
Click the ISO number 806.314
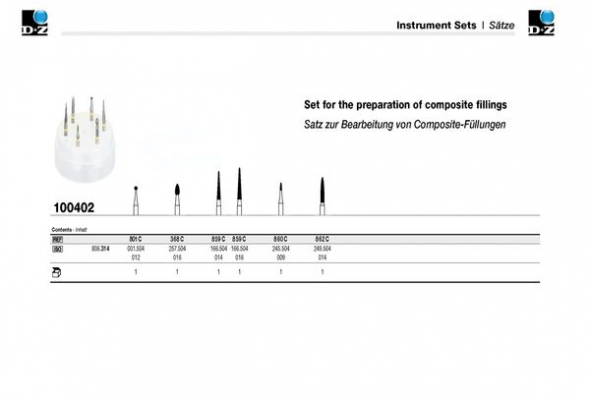100,249
